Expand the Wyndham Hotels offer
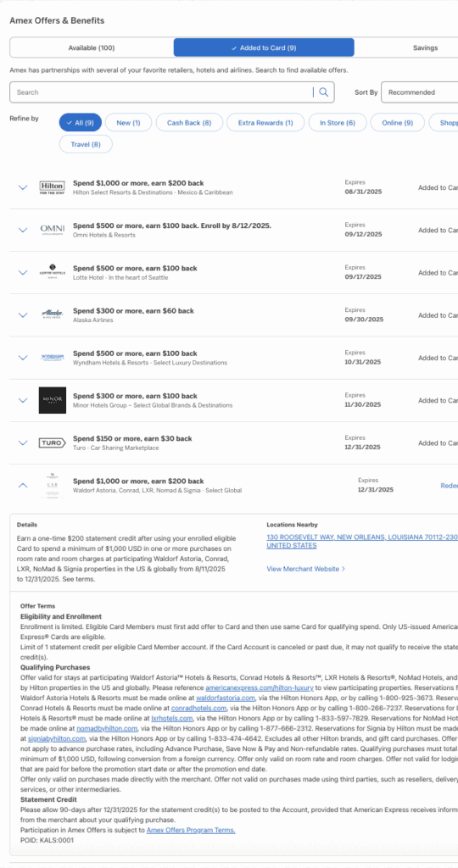The image size is (458, 868). click(23, 358)
